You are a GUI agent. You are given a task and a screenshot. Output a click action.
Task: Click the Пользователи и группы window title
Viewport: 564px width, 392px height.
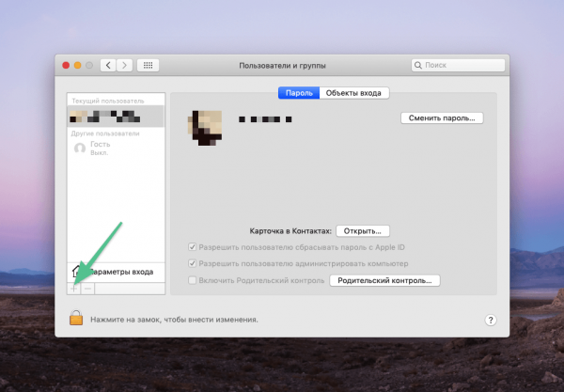pos(282,66)
